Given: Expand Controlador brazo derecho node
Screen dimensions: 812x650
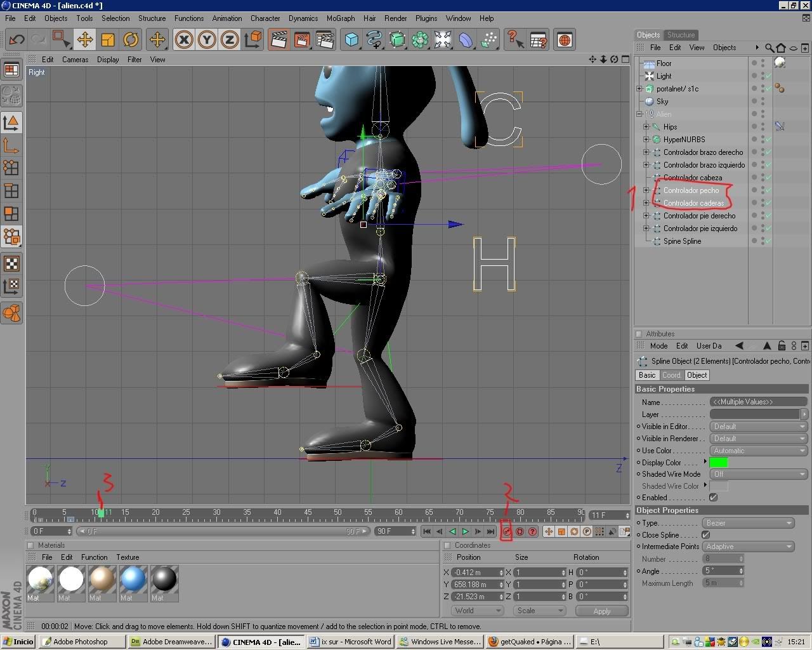Looking at the screenshot, I should [x=646, y=152].
